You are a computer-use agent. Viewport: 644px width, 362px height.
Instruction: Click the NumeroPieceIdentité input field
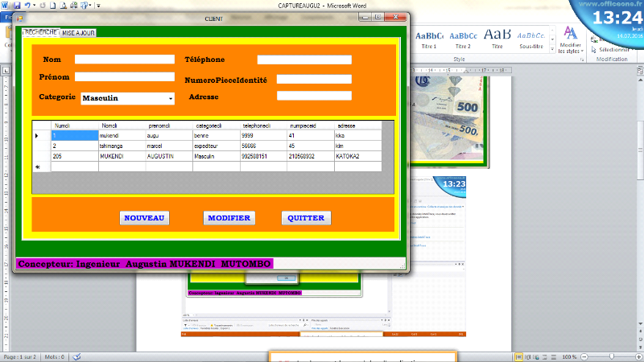(x=314, y=79)
